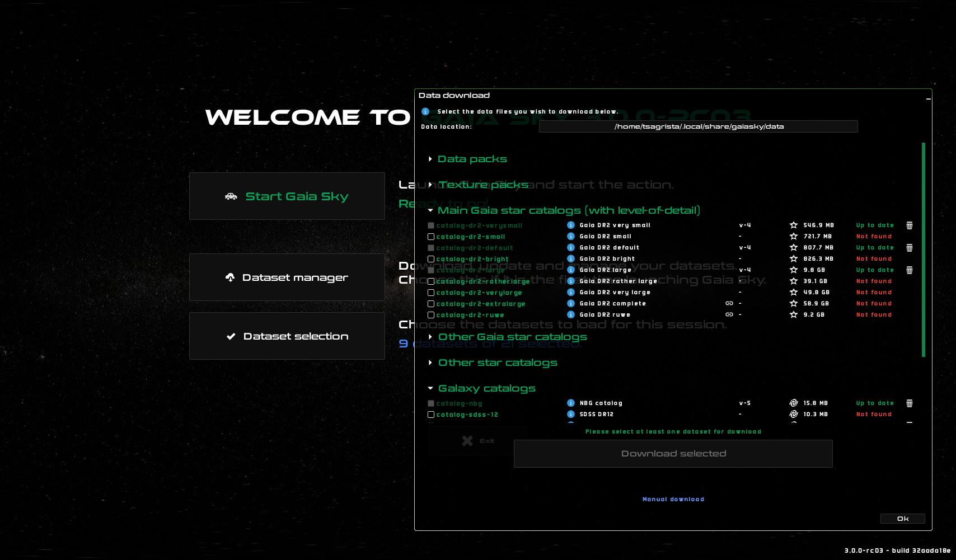
Task: Open info for Gaia DR2 bright
Action: pyautogui.click(x=571, y=259)
